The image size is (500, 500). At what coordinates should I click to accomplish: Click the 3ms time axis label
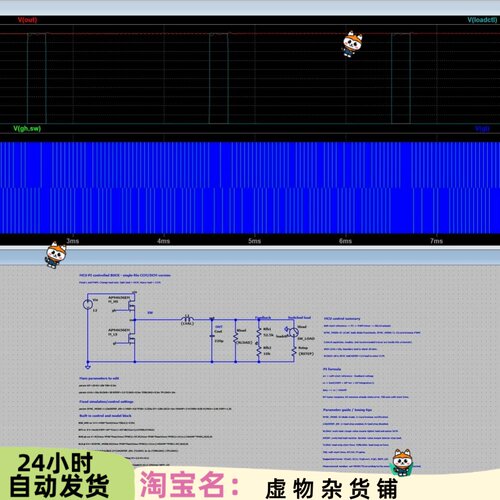(x=73, y=241)
